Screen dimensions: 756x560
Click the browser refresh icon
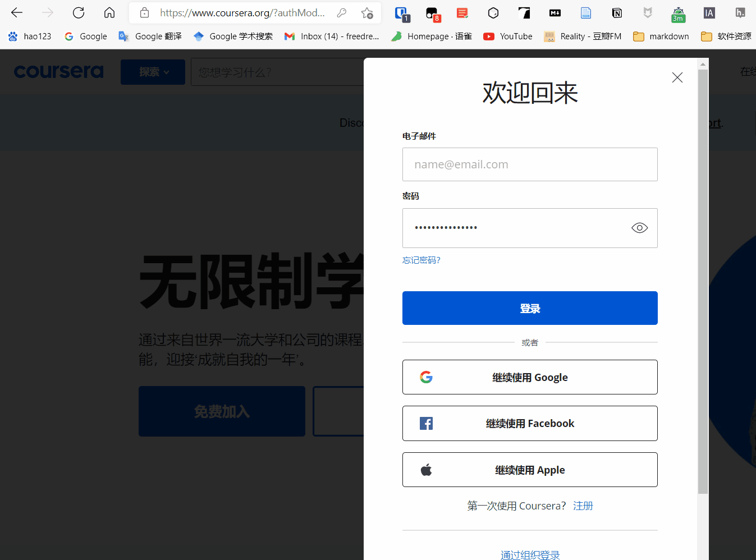click(79, 12)
